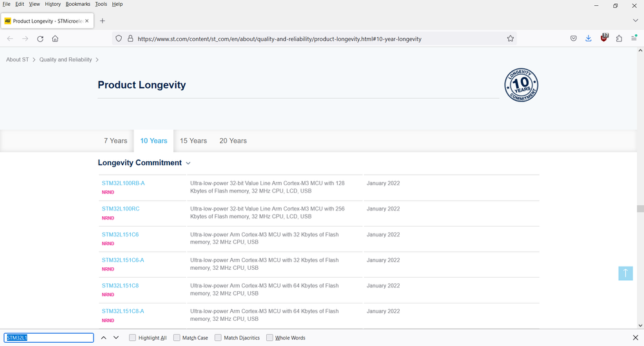Click January 2022 in STM32L100RB-A row
This screenshot has width=644, height=346.
coord(383,183)
